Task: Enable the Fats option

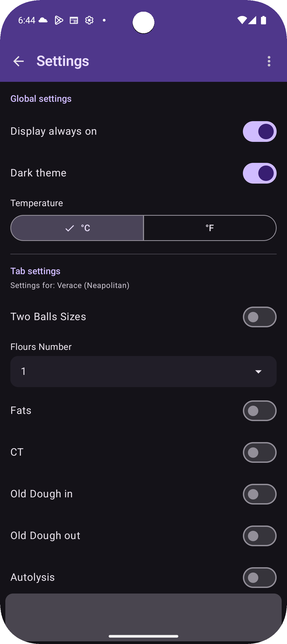Action: coord(260,410)
